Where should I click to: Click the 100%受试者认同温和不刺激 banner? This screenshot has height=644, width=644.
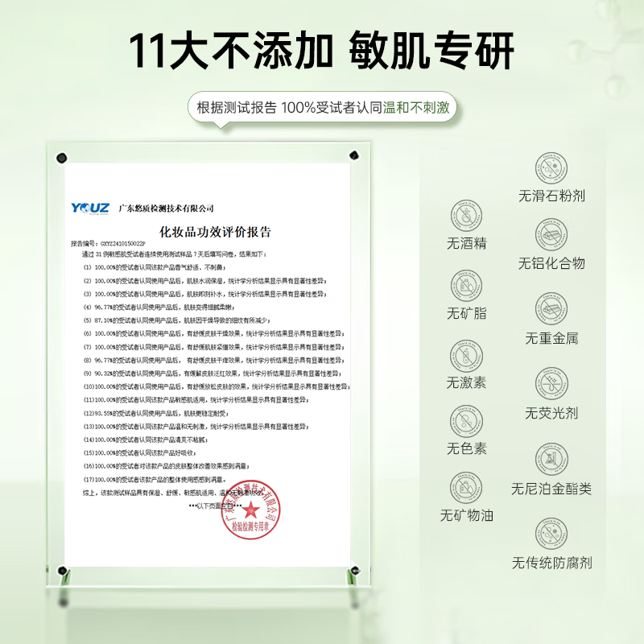321,105
